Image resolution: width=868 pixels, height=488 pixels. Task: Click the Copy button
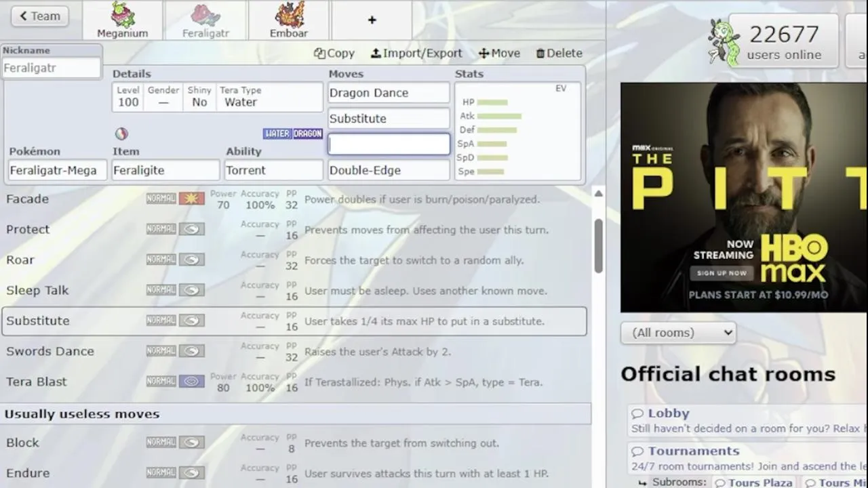(334, 53)
